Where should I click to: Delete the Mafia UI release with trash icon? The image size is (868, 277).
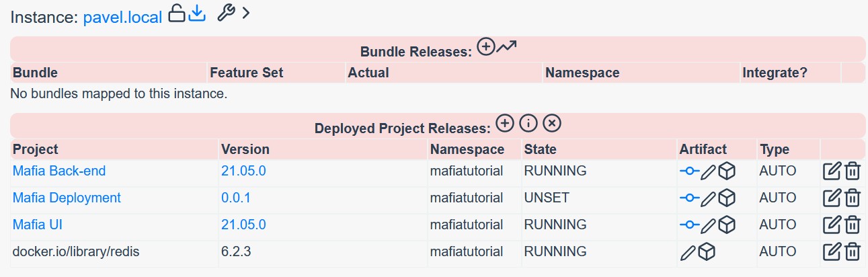pyautogui.click(x=853, y=225)
